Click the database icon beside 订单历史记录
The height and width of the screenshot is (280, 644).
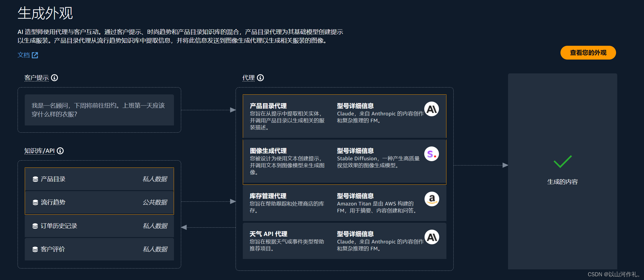(x=35, y=226)
